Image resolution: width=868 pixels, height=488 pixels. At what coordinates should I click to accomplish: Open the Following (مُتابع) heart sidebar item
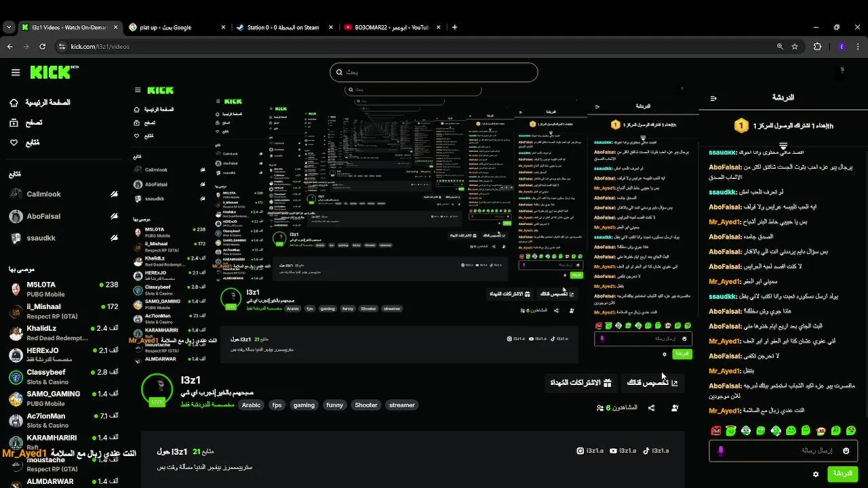[x=24, y=143]
